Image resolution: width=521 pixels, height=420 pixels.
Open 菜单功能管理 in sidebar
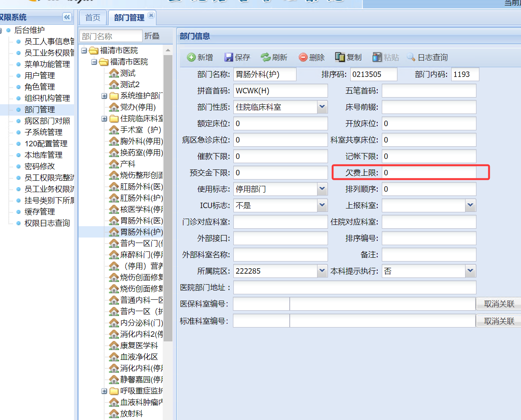(x=47, y=64)
